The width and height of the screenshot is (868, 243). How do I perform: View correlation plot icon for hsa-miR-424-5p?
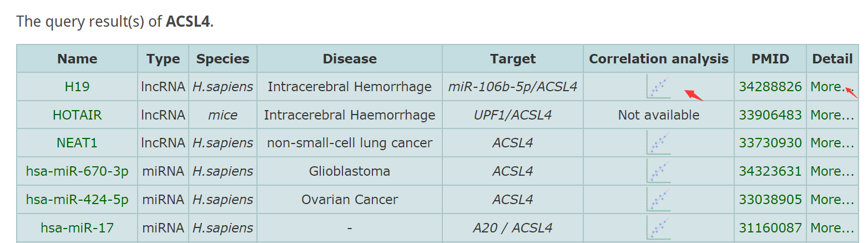[x=658, y=199]
